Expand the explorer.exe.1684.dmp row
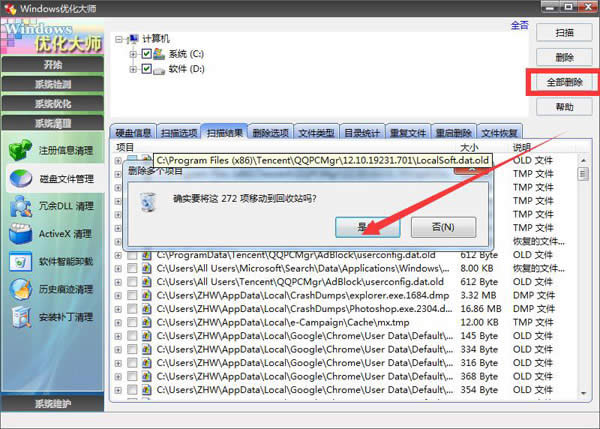600x429 pixels. click(x=118, y=295)
